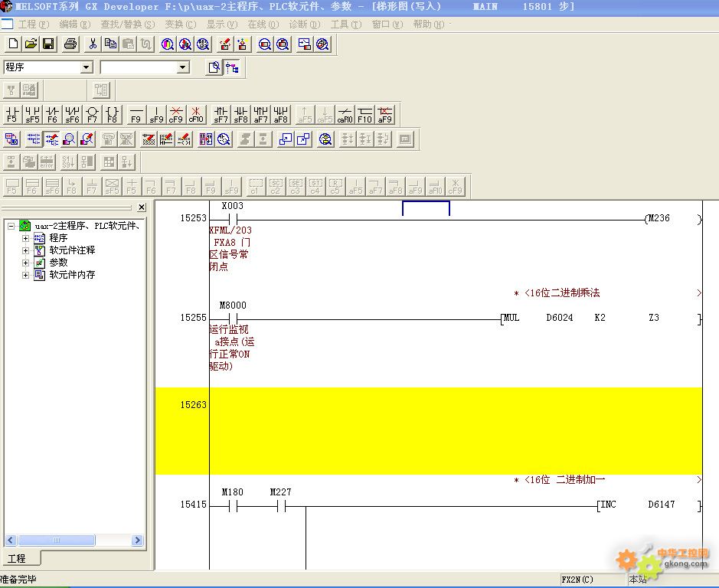
Task: Open the 在线(O) menu
Action: pos(263,24)
